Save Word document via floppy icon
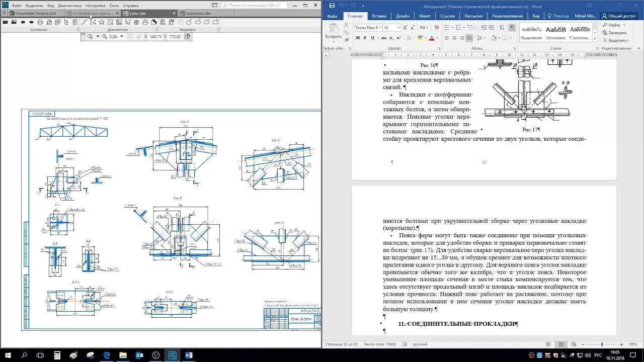 (332, 5)
